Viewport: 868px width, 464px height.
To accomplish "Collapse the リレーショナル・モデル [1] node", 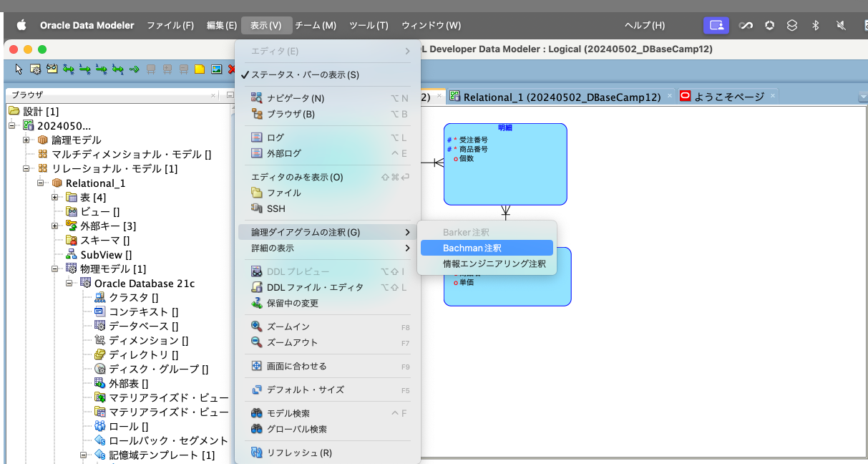I will pos(26,168).
